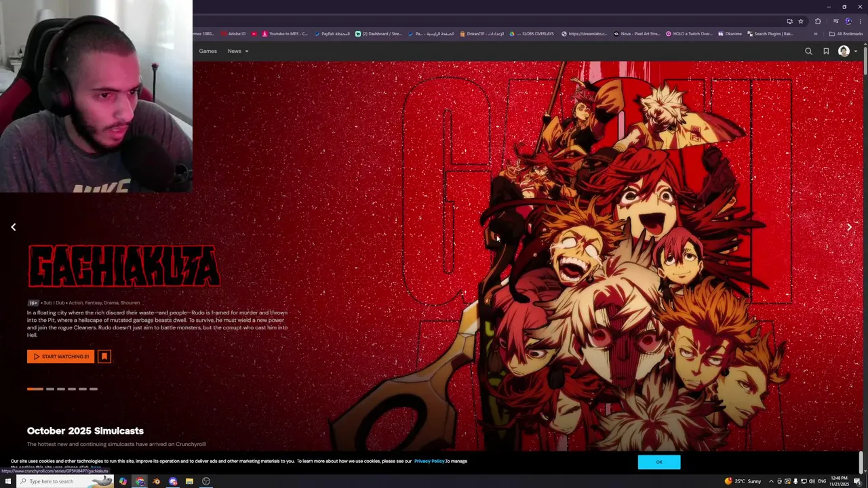Select the first carousel page indicator
This screenshot has width=868, height=488.
(x=35, y=389)
